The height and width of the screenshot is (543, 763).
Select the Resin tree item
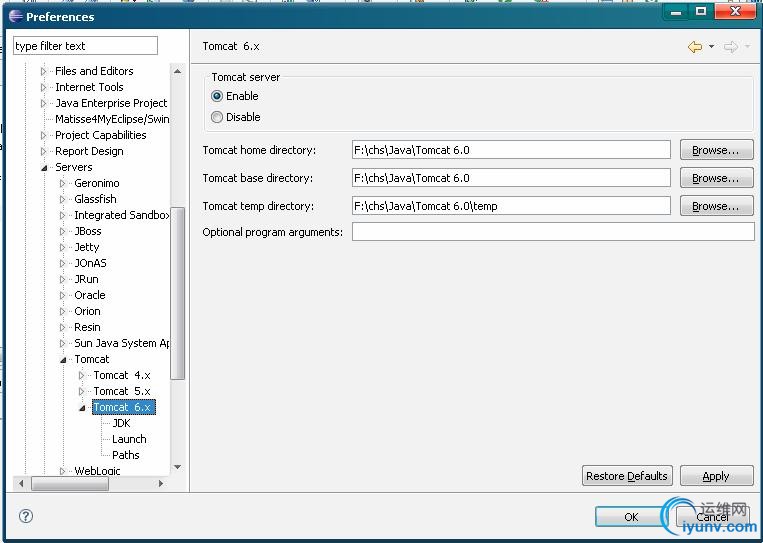[x=87, y=327]
